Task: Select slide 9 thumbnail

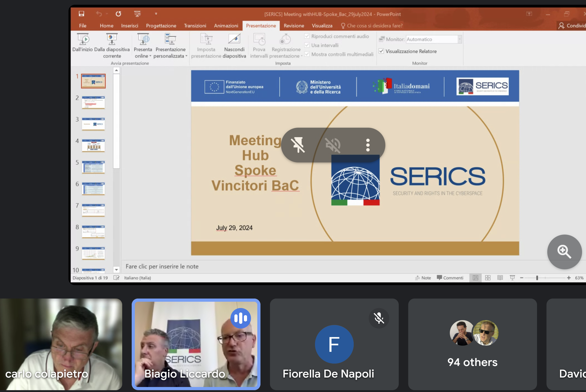Action: (93, 253)
